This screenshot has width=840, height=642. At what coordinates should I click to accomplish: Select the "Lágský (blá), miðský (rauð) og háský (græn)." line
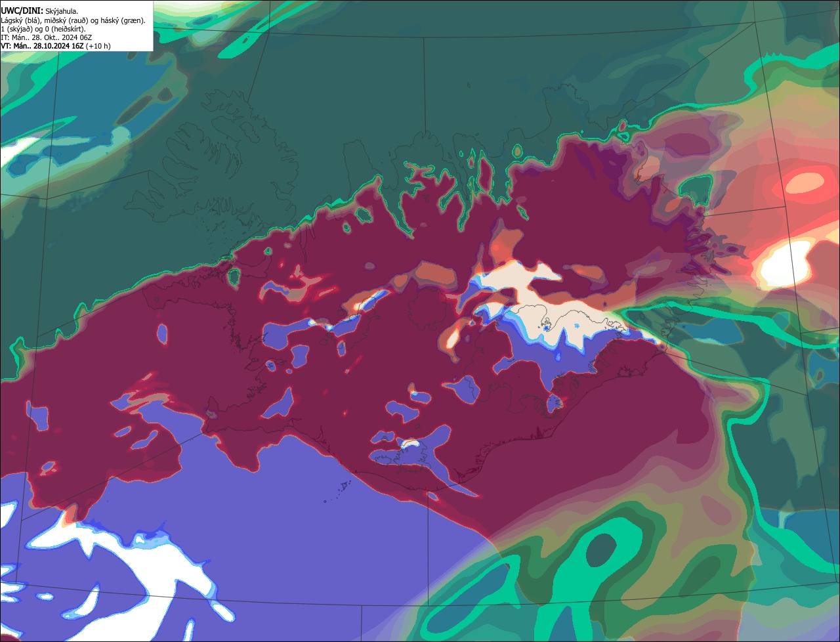pyautogui.click(x=73, y=20)
